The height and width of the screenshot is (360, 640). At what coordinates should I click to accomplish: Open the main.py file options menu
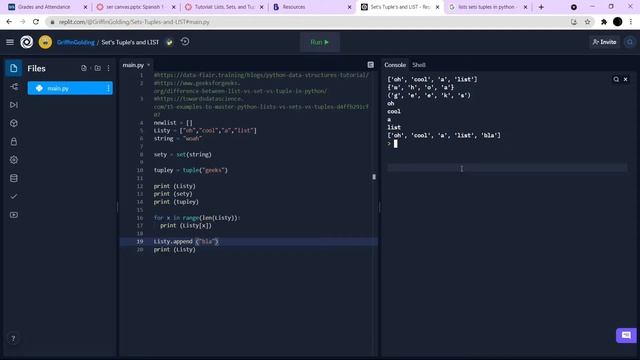point(108,88)
